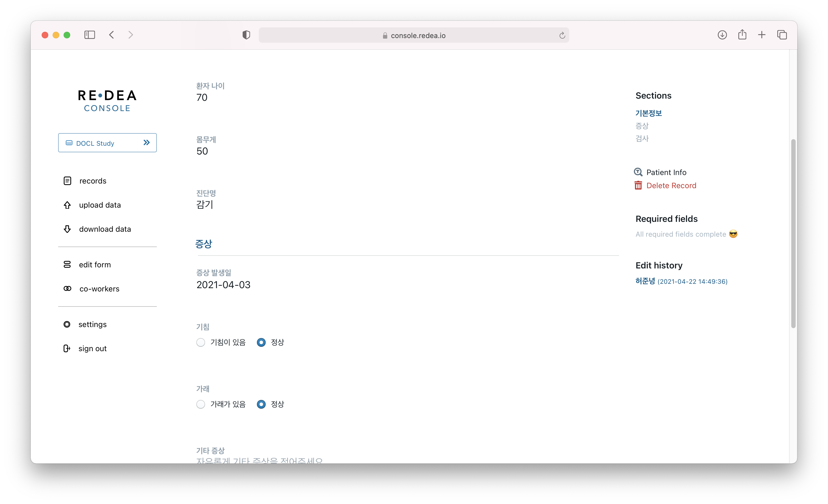Click the download data arrow icon
828x504 pixels.
67,229
